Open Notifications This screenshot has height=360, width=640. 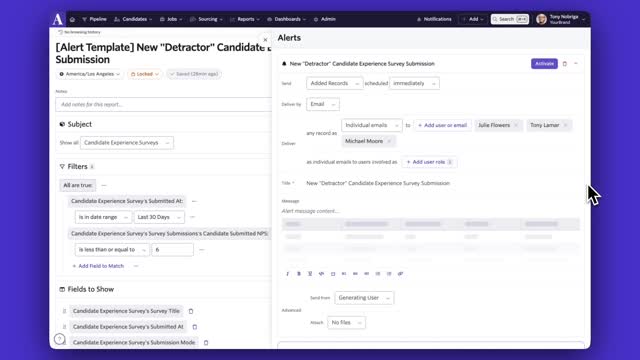(x=434, y=19)
